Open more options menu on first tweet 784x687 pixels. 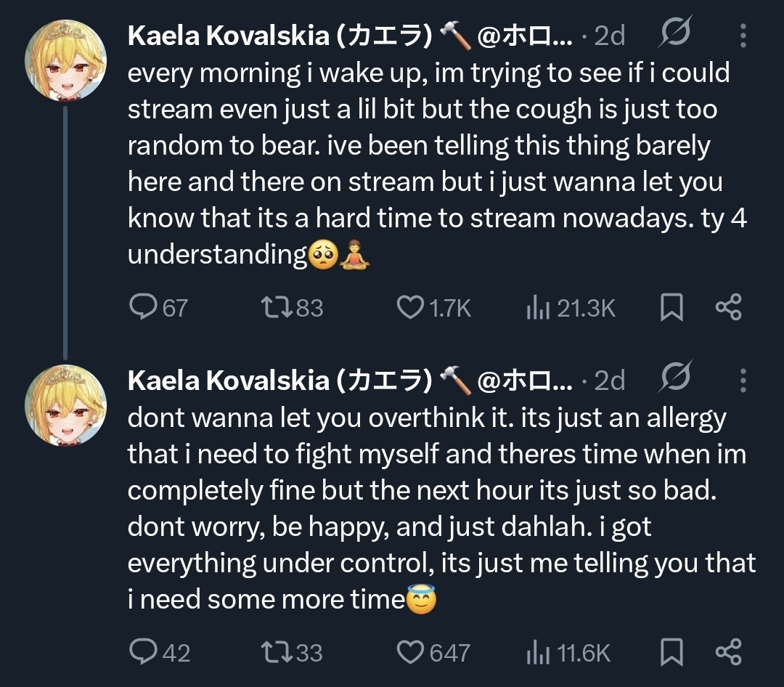pyautogui.click(x=742, y=35)
